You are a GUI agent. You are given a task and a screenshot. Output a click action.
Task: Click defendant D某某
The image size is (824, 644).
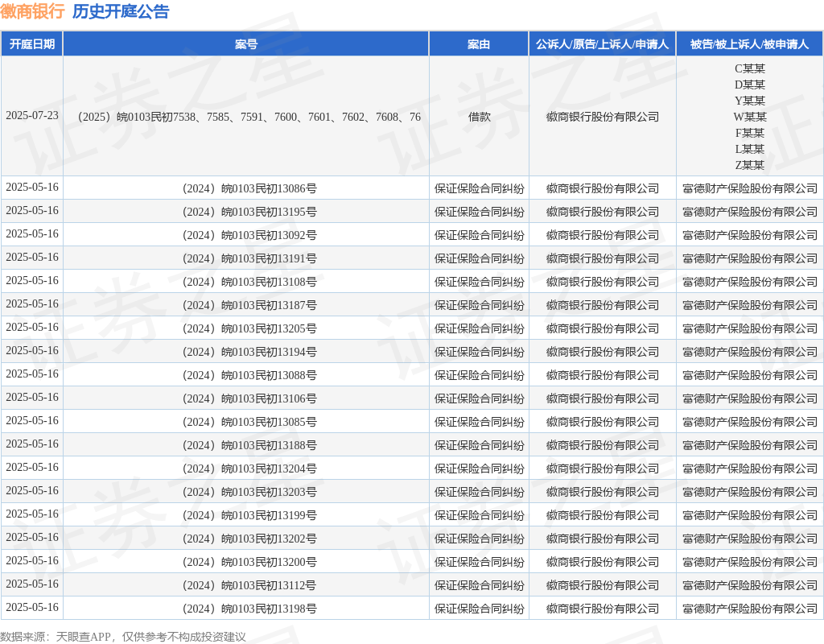coord(750,85)
